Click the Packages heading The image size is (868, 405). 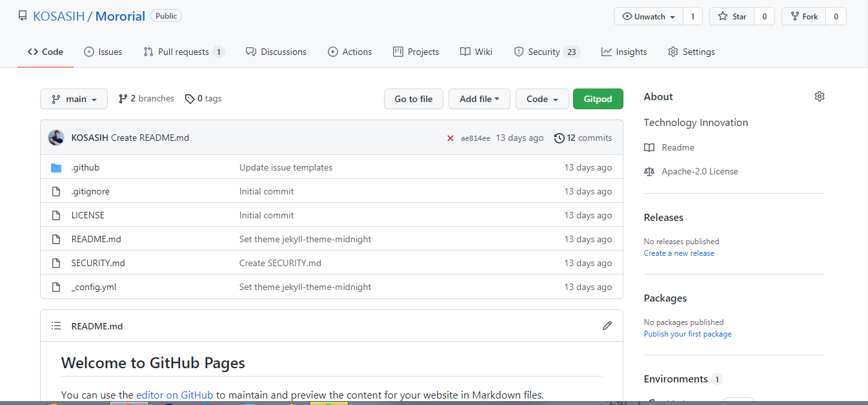[x=665, y=298]
